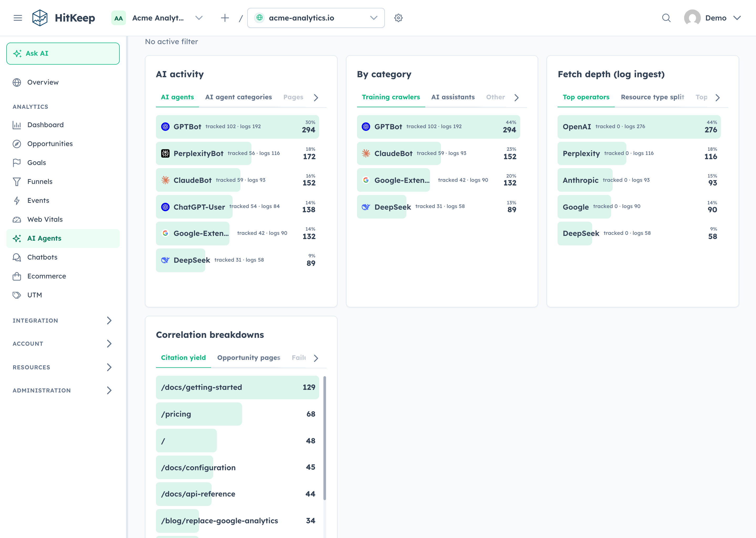Viewport: 756px width, 538px height.
Task: Click the HitKeep logo icon
Action: (x=40, y=18)
